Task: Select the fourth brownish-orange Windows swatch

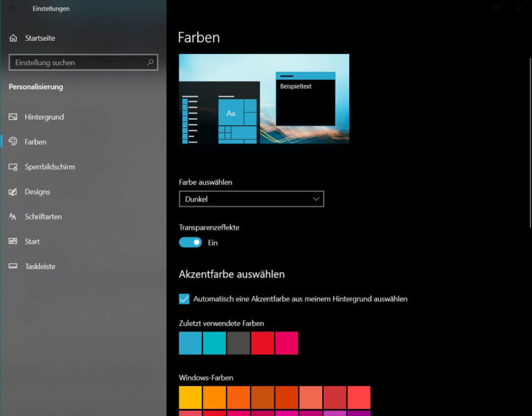Action: [x=263, y=397]
